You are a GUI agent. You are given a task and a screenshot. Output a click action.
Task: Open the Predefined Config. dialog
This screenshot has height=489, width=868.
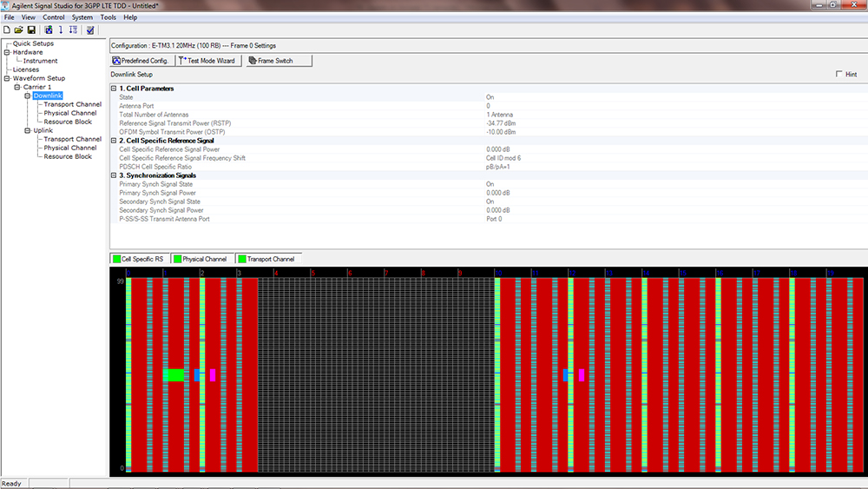141,61
